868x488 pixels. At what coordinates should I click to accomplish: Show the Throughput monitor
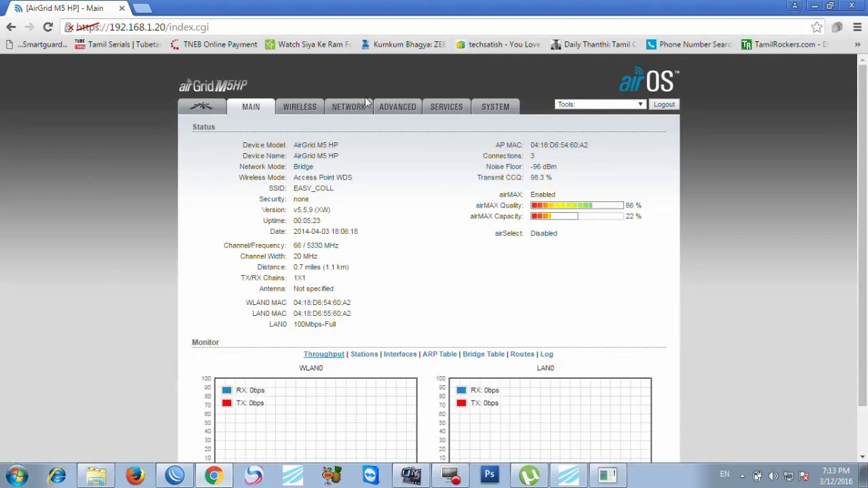click(323, 354)
